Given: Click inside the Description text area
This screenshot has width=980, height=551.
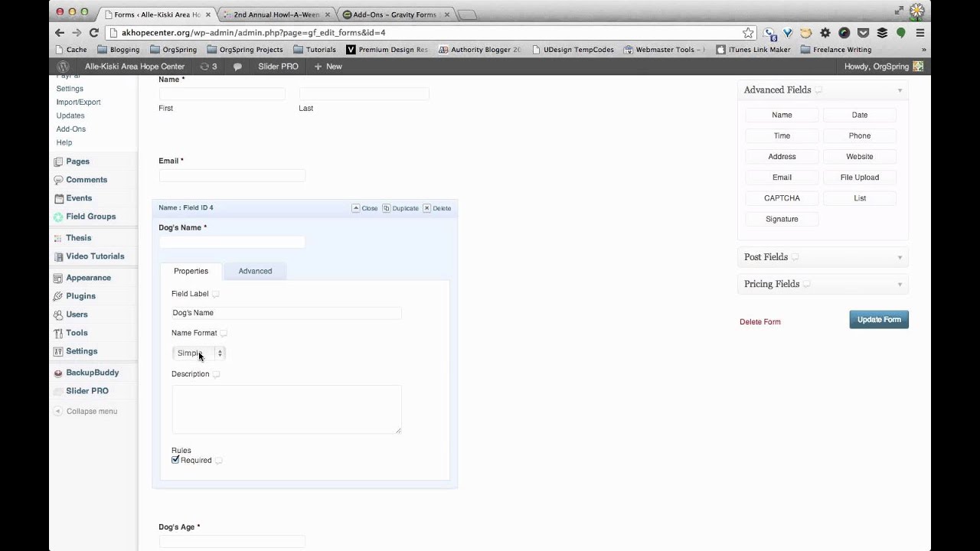Looking at the screenshot, I should pyautogui.click(x=286, y=409).
